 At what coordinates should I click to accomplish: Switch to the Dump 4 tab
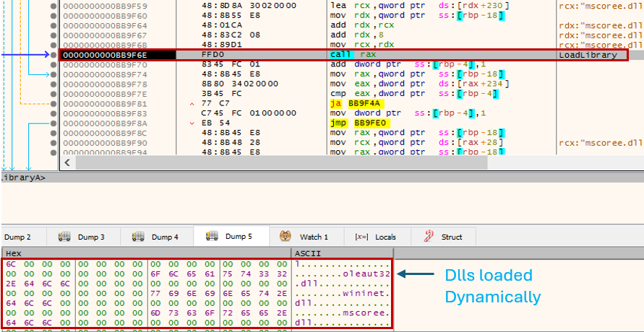pyautogui.click(x=157, y=237)
